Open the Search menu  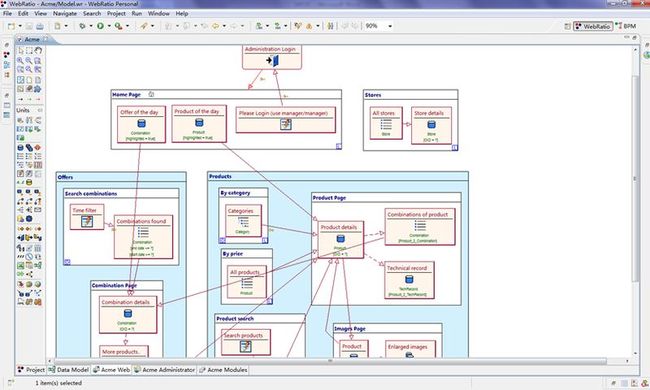pyautogui.click(x=92, y=13)
